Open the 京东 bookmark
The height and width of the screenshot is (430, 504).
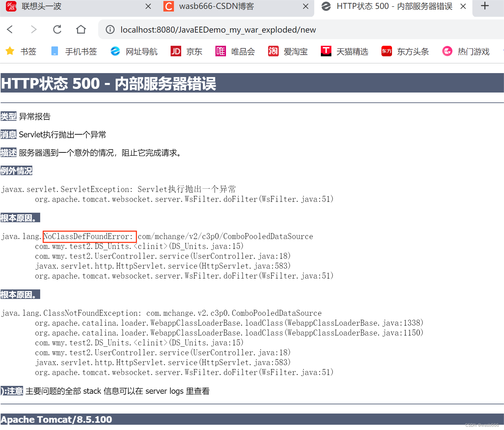pyautogui.click(x=186, y=51)
